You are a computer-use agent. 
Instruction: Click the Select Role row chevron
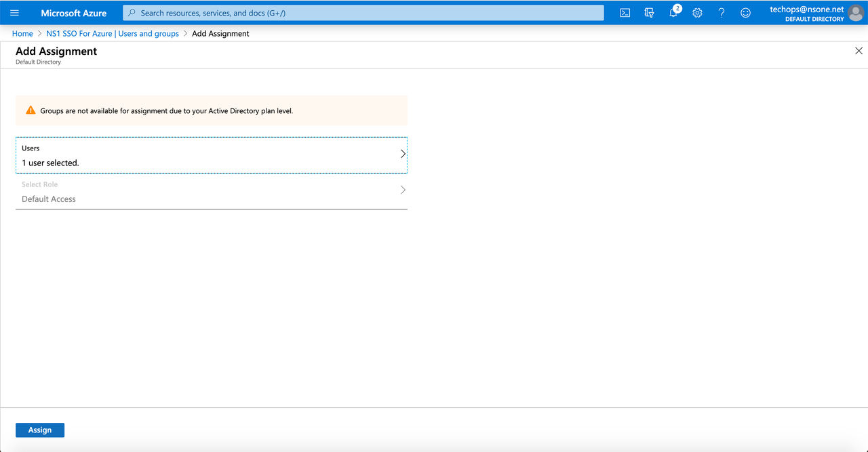[x=403, y=190]
